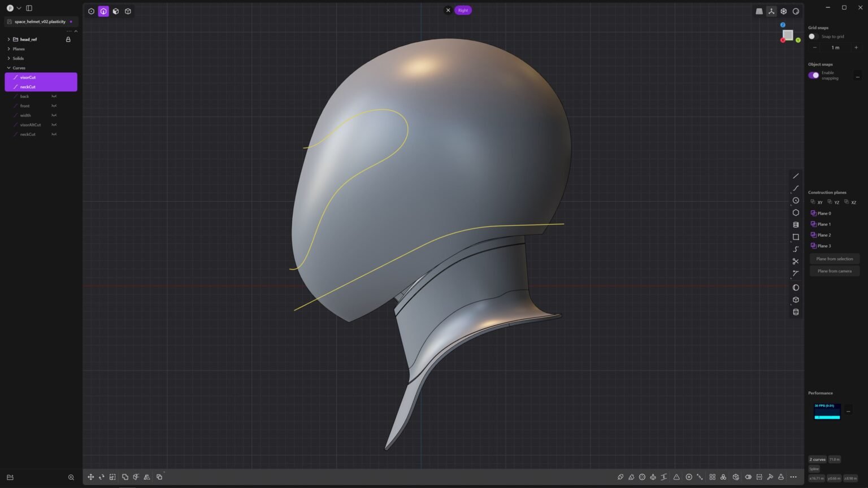Image resolution: width=868 pixels, height=488 pixels.
Task: Select the Line tool
Action: [x=796, y=176]
